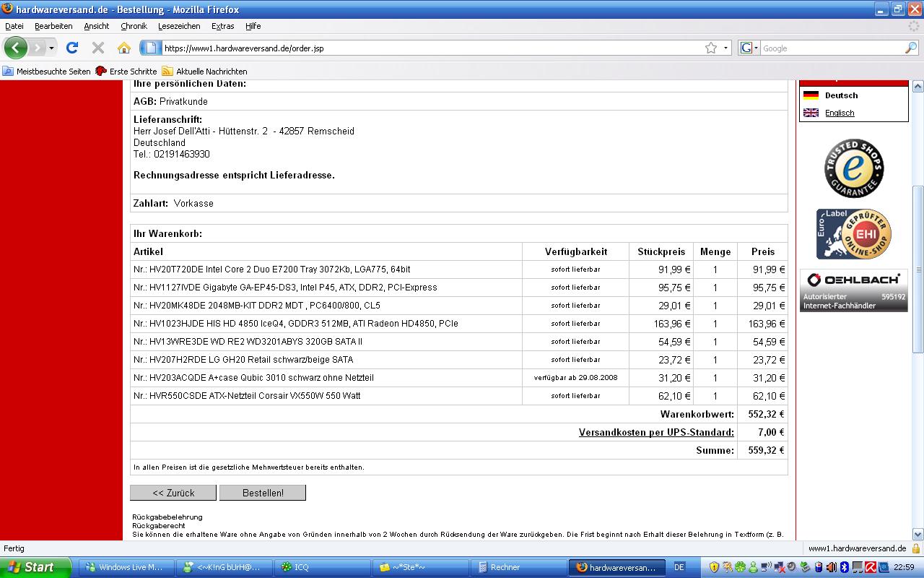Focus the Google search field

[832, 48]
